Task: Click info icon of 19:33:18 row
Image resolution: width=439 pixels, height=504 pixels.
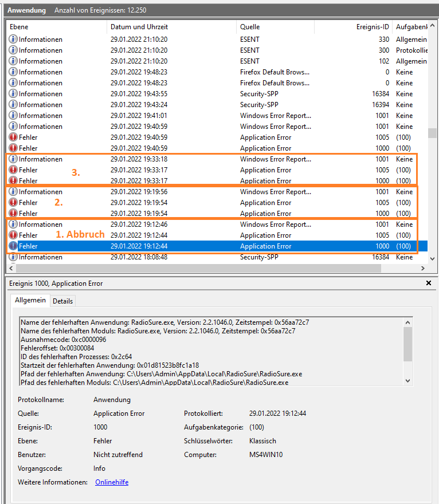Action: 13,159
